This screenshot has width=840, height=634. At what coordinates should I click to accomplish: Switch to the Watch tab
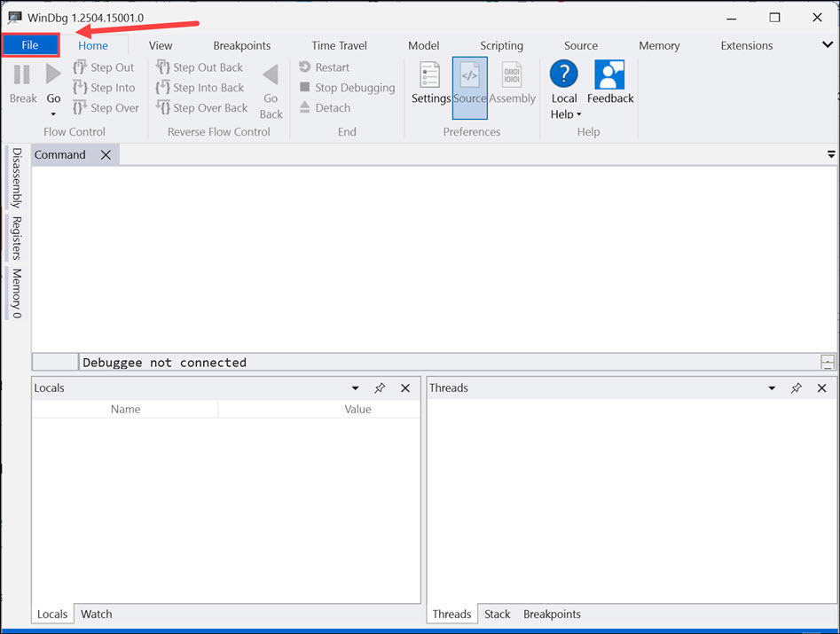point(97,614)
